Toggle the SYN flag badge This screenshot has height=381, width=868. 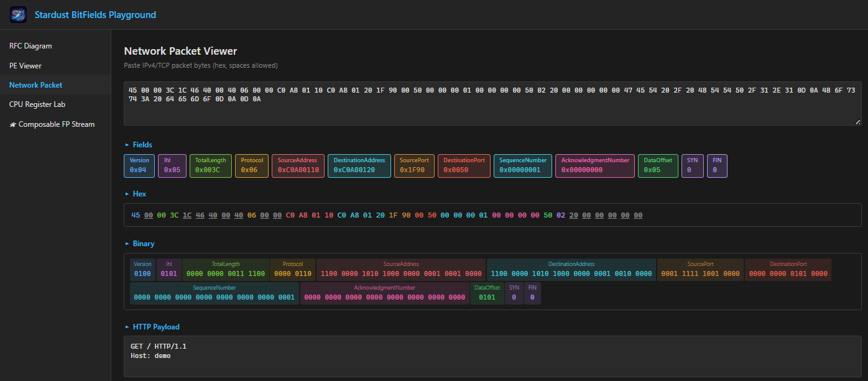pos(692,165)
